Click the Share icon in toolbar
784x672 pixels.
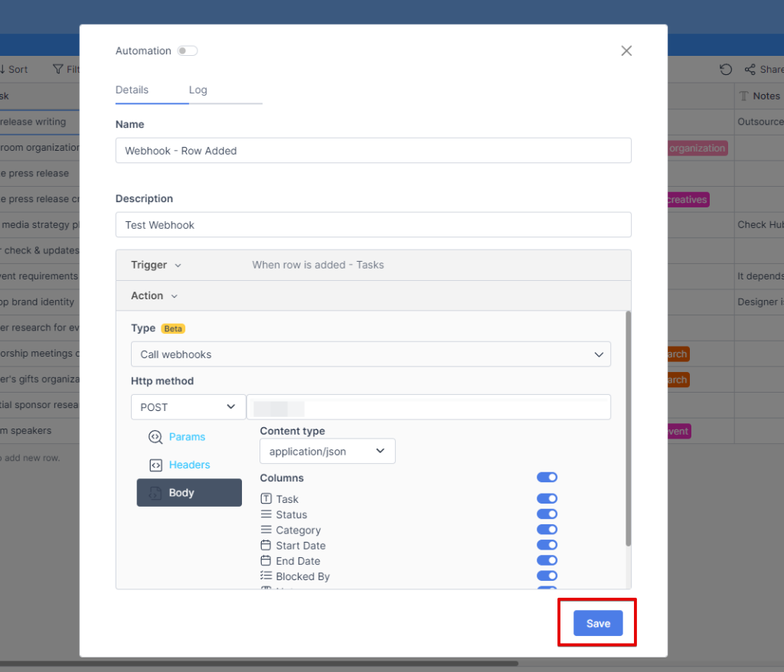(x=750, y=70)
